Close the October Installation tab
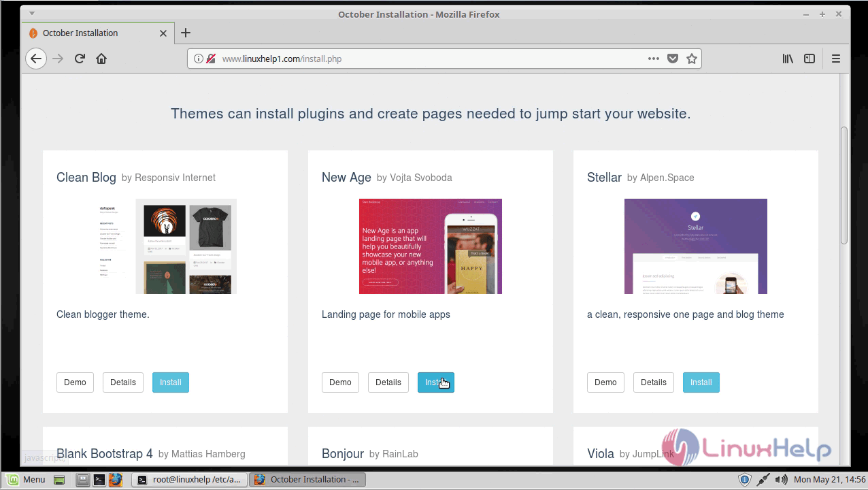The image size is (868, 490). tap(163, 33)
